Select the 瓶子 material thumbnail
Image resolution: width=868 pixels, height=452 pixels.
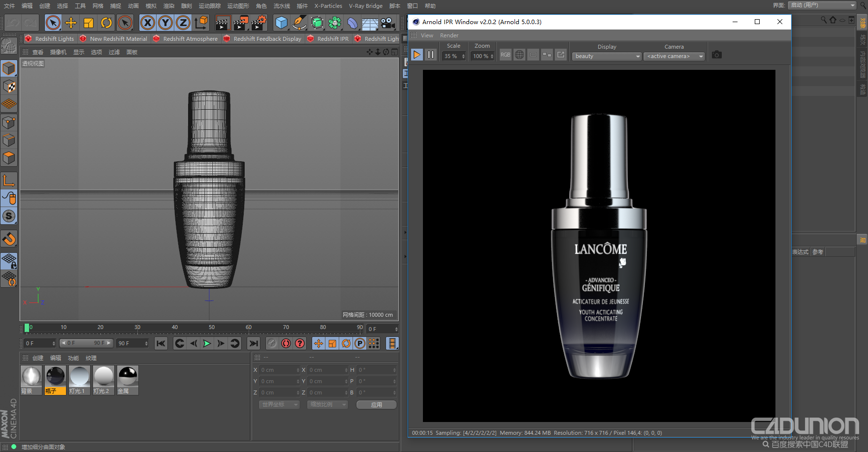point(55,380)
